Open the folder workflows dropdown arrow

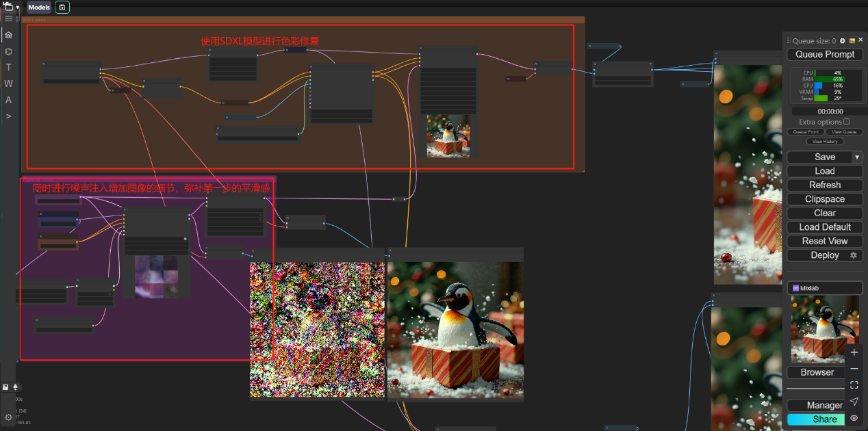click(17, 8)
